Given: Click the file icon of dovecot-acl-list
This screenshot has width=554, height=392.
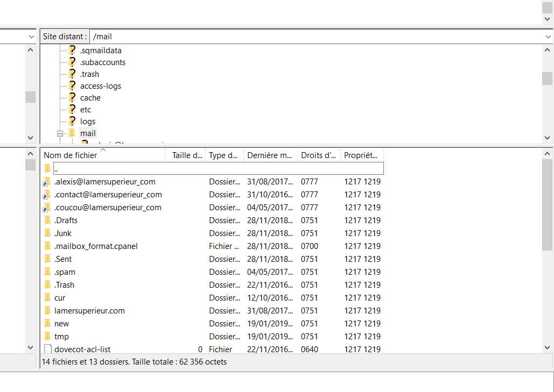Looking at the screenshot, I should (x=48, y=350).
